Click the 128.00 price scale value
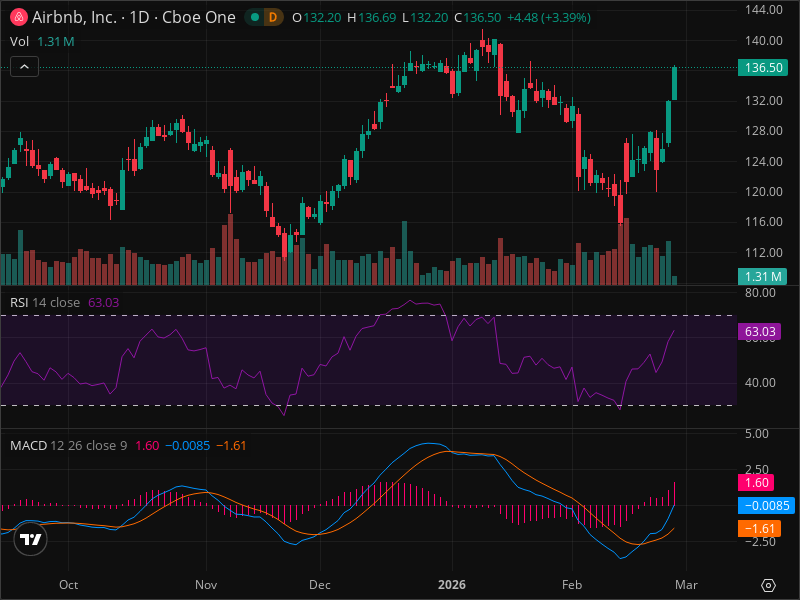 point(763,131)
